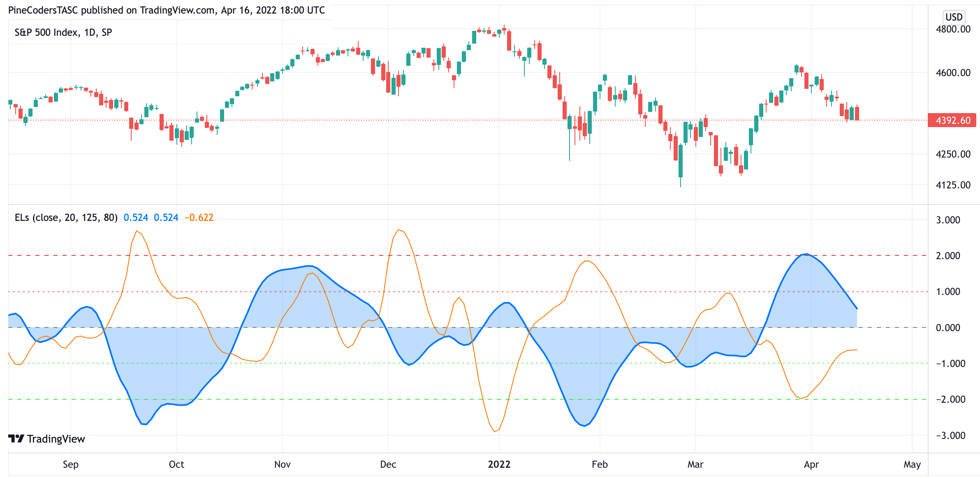Click the May label on time axis
Image resolution: width=980 pixels, height=478 pixels.
point(912,464)
